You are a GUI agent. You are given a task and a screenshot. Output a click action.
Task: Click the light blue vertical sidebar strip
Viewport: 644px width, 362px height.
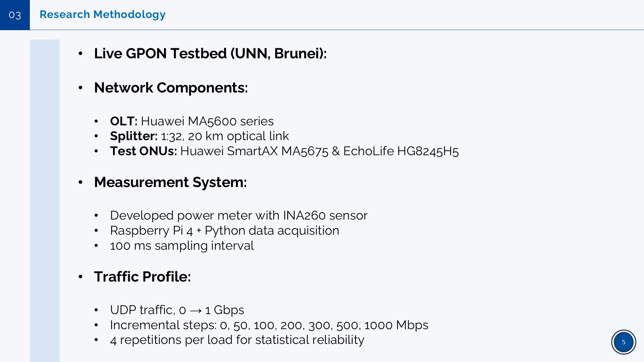coord(45,200)
